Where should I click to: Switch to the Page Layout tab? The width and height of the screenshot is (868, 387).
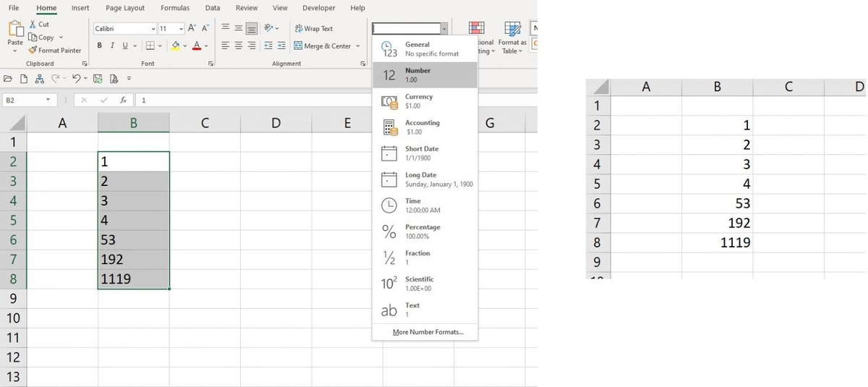click(x=125, y=8)
